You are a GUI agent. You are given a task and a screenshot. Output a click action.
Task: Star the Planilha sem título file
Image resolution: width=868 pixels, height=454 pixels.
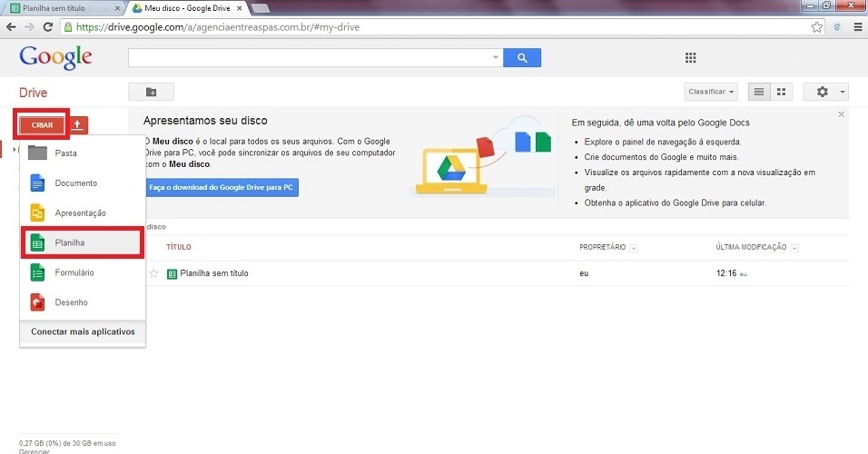[x=153, y=273]
